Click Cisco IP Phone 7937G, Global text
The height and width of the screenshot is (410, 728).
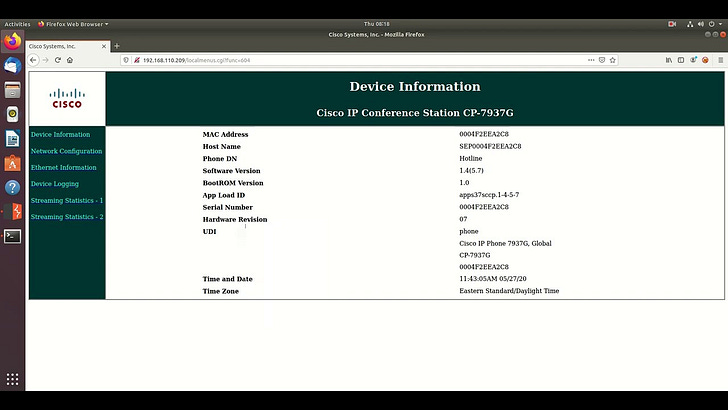(x=505, y=243)
